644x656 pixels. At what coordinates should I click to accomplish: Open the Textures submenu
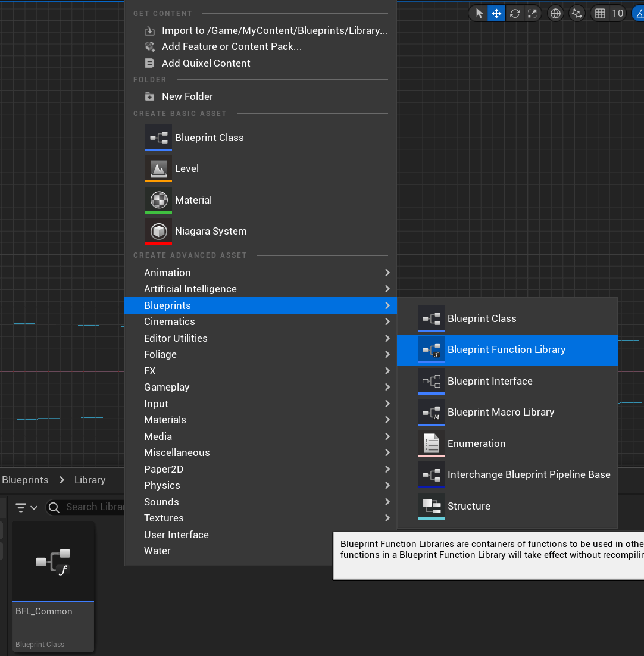click(x=261, y=518)
